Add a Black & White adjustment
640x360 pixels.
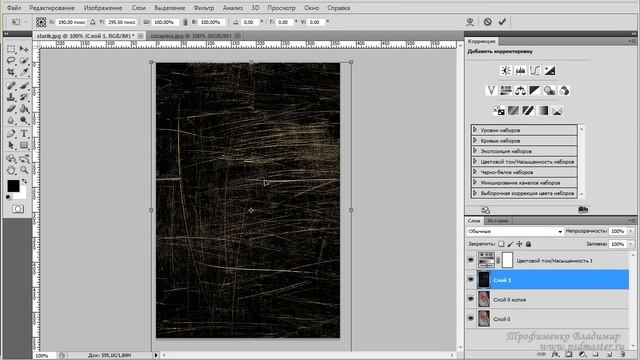[535, 91]
